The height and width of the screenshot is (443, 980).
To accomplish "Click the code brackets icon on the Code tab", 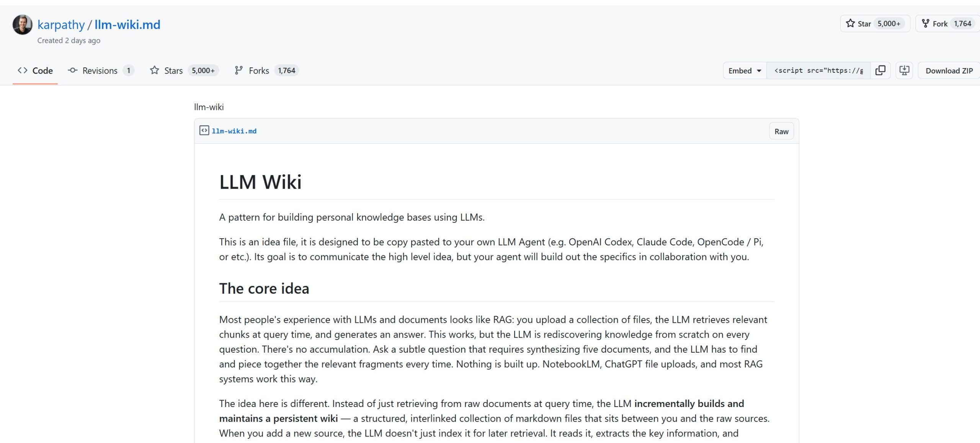I will (x=22, y=70).
